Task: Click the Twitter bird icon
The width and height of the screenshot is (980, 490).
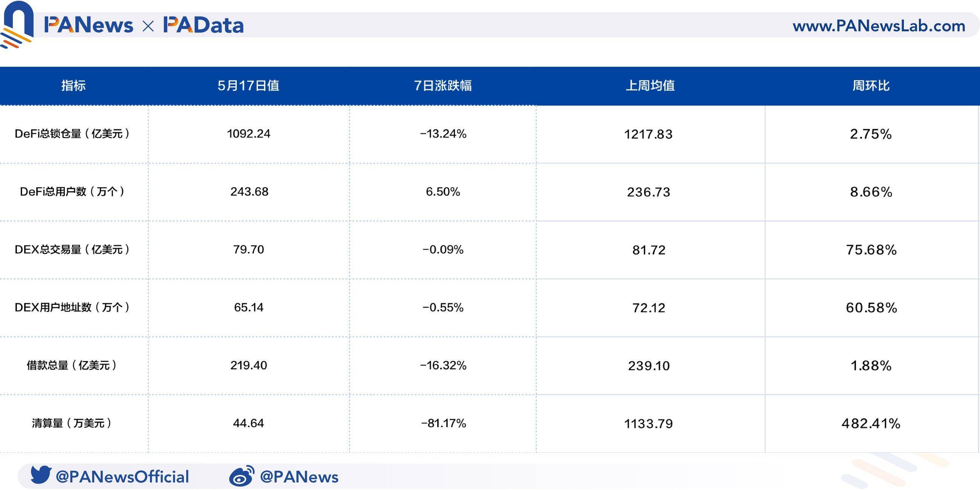Action: [41, 475]
